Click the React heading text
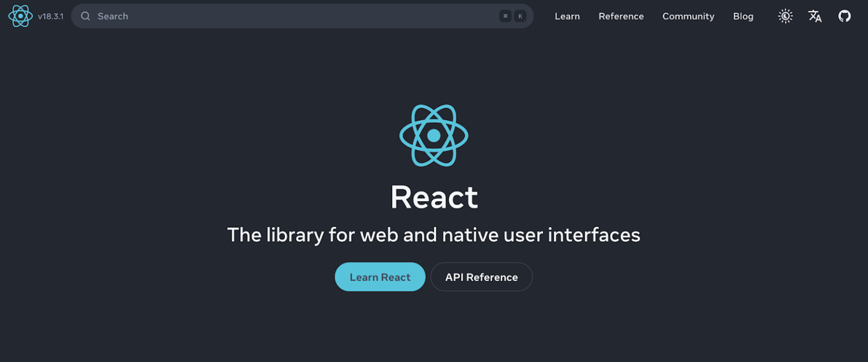868x362 pixels. click(434, 197)
